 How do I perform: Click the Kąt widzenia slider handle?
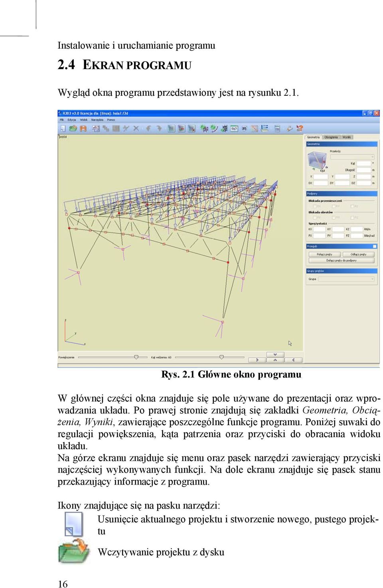coord(221,357)
